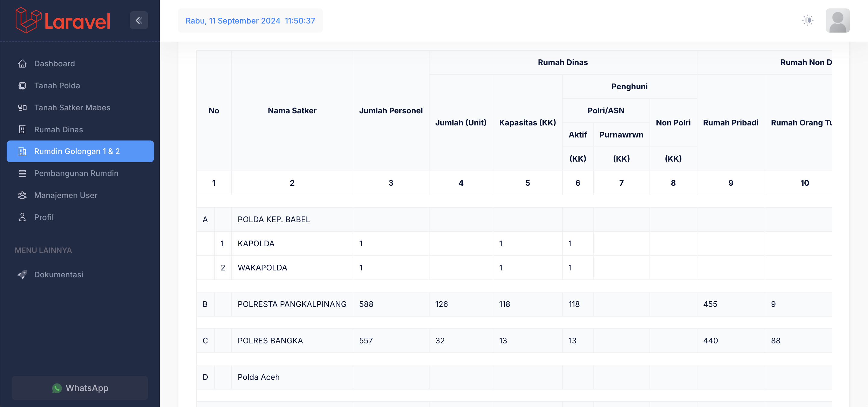This screenshot has width=868, height=407.
Task: Click the Nama Satker column header
Action: 292,111
